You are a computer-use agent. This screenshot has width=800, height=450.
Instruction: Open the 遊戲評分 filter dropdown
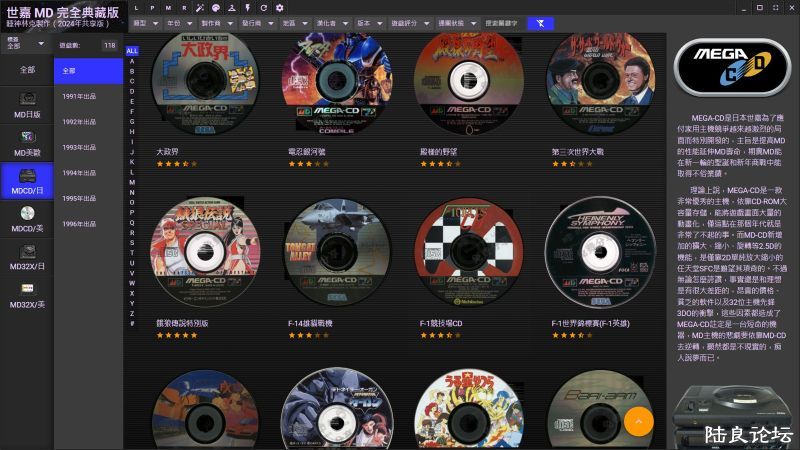coord(410,23)
